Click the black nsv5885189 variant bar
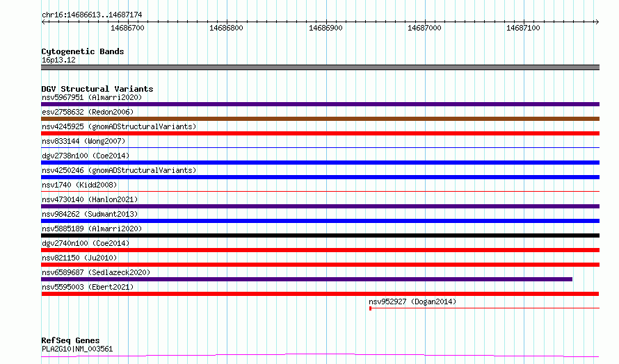The height and width of the screenshot is (364, 619). click(x=320, y=235)
